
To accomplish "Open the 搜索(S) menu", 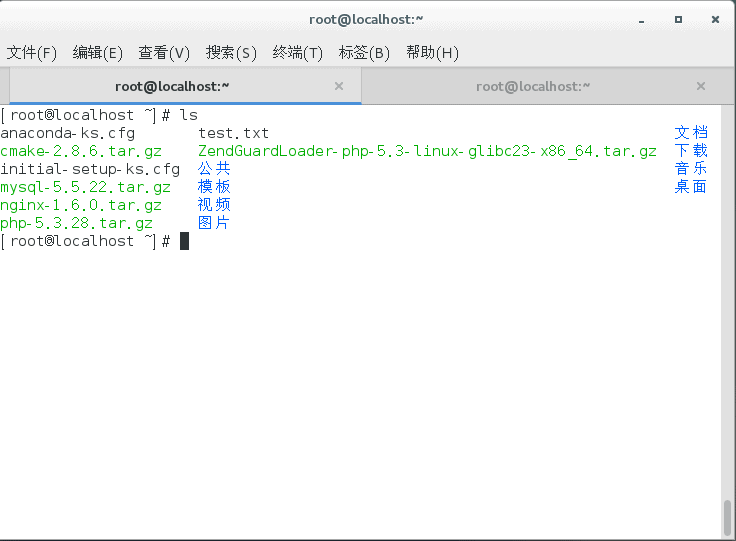I will [x=231, y=53].
